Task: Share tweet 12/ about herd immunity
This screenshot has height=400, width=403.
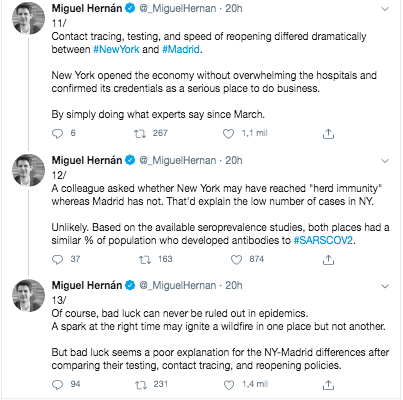Action: pyautogui.click(x=328, y=260)
